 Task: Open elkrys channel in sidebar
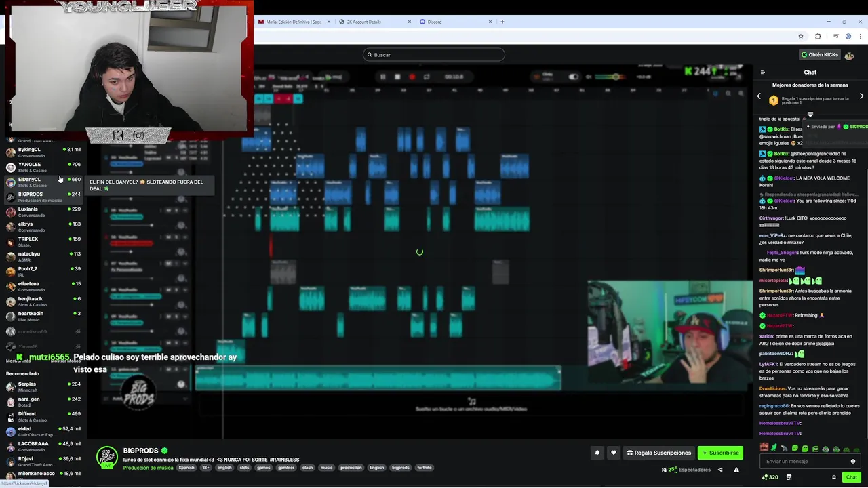pyautogui.click(x=43, y=227)
